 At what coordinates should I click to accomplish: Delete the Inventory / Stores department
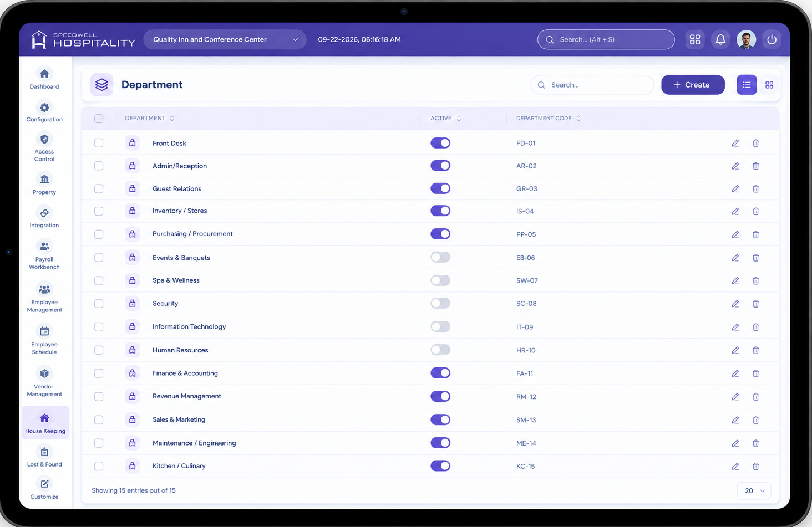click(755, 211)
